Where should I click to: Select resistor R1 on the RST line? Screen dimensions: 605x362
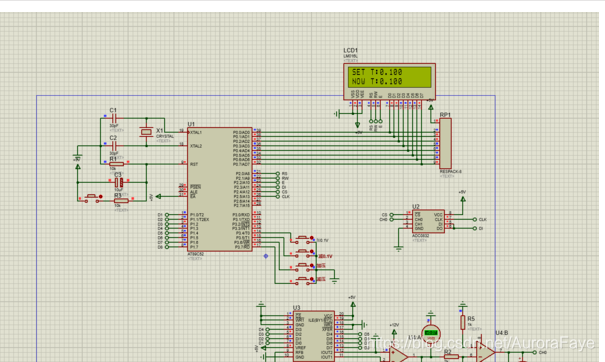116,164
